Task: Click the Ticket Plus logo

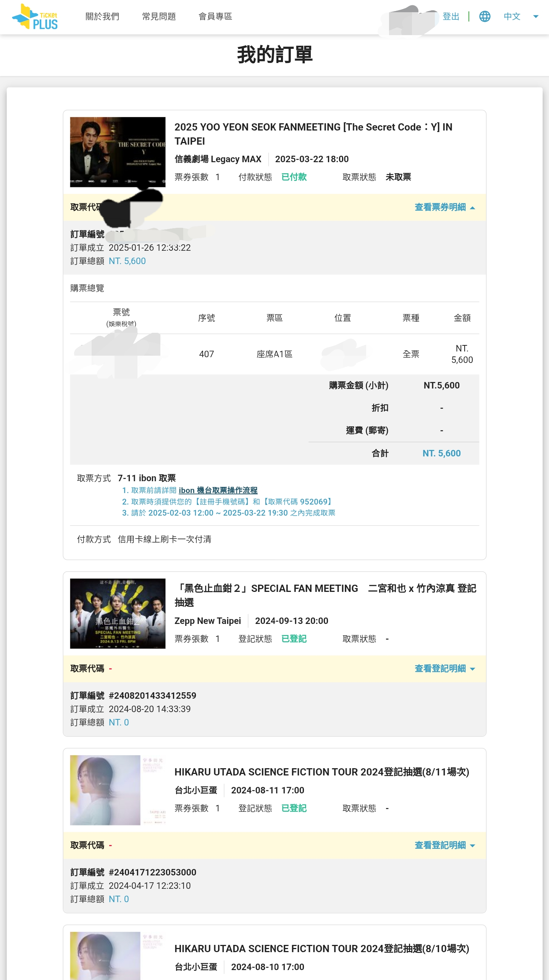Action: coord(35,17)
